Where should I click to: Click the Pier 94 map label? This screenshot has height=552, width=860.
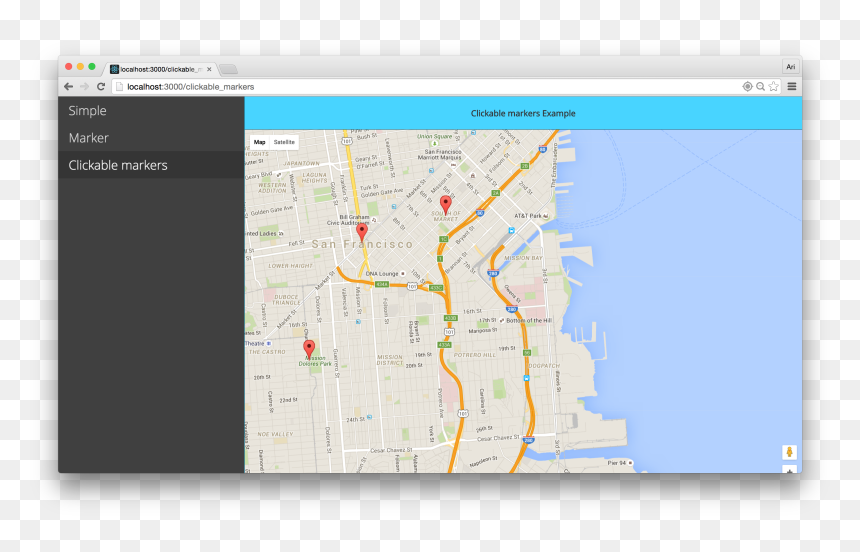(x=616, y=463)
